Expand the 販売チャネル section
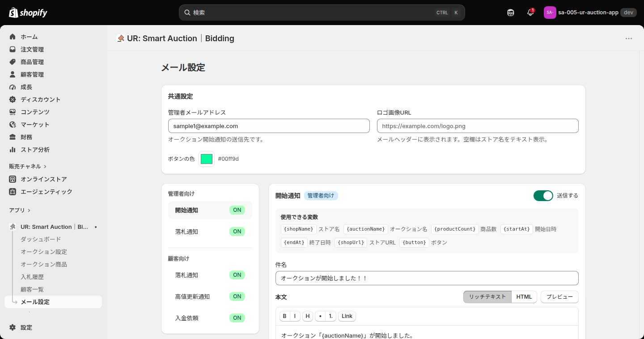The height and width of the screenshot is (339, 644). (28, 166)
